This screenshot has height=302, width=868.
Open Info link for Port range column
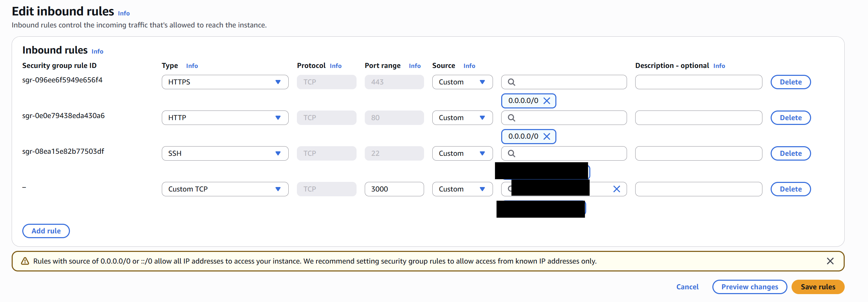415,66
